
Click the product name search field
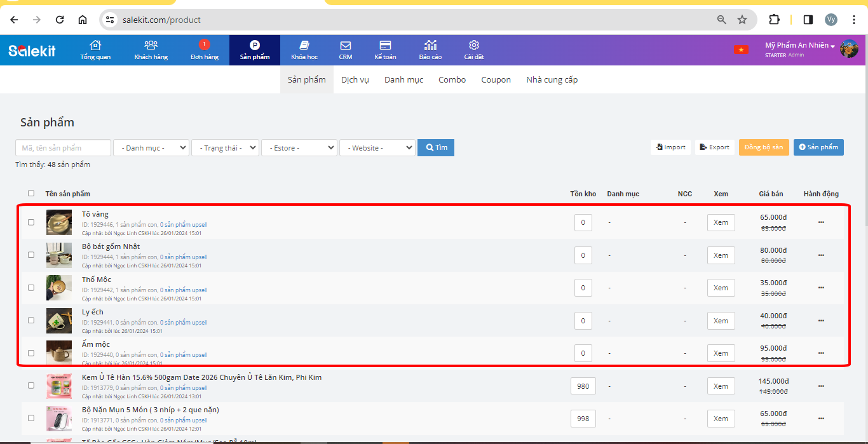pos(63,148)
